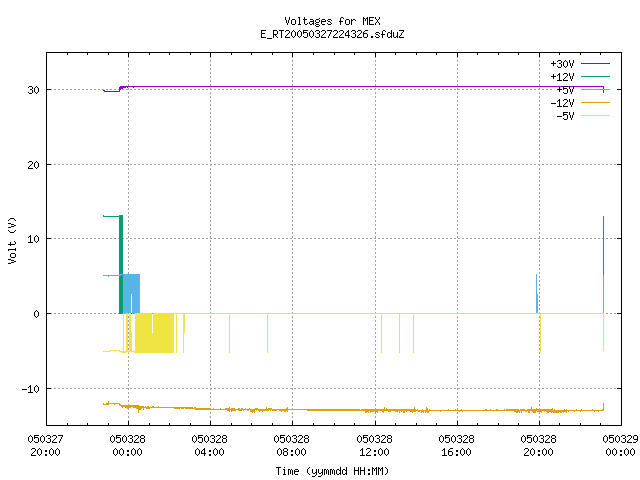Select the -12V legend label
Viewport: 640px width, 480px height.
(562, 103)
